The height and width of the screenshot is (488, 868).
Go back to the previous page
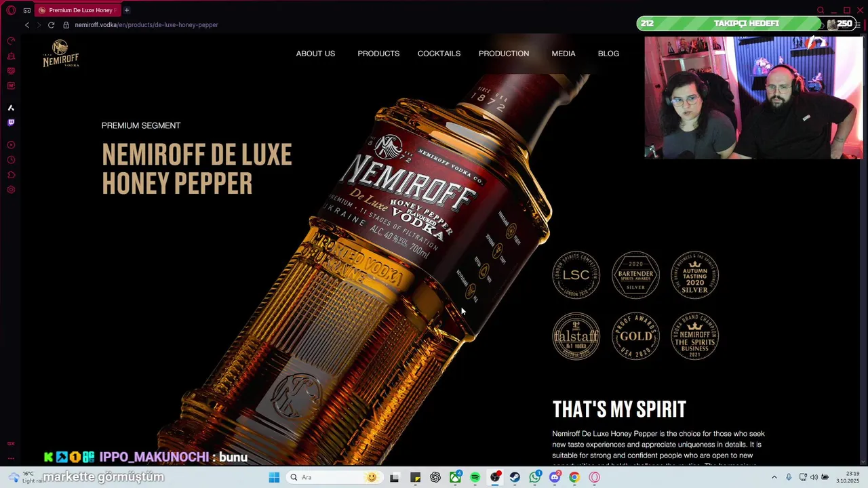27,25
